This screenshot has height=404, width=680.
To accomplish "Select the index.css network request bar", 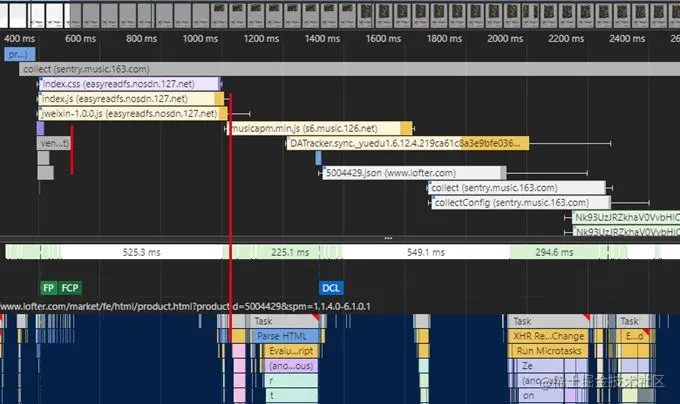I will tap(130, 84).
